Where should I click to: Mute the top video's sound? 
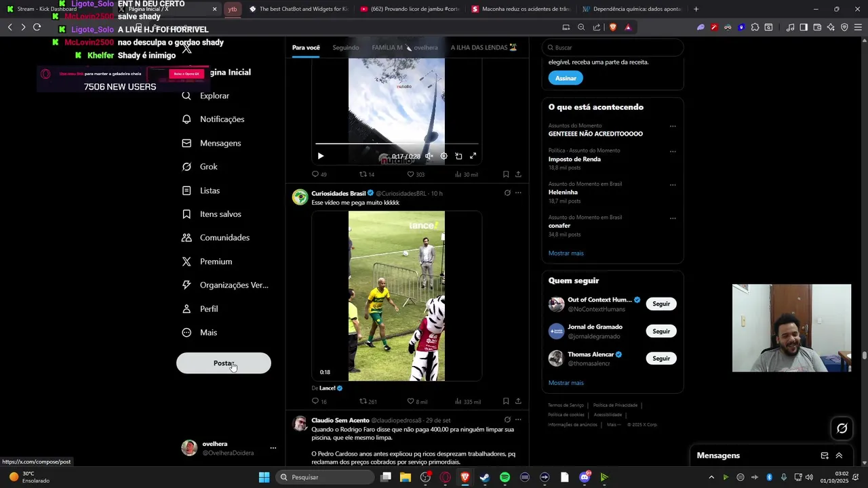click(429, 156)
